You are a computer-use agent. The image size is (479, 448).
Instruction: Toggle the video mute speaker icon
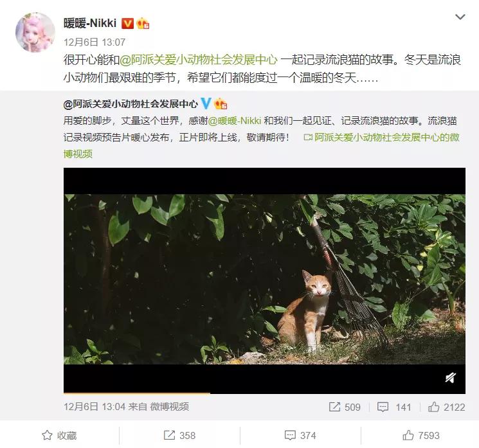click(x=450, y=378)
